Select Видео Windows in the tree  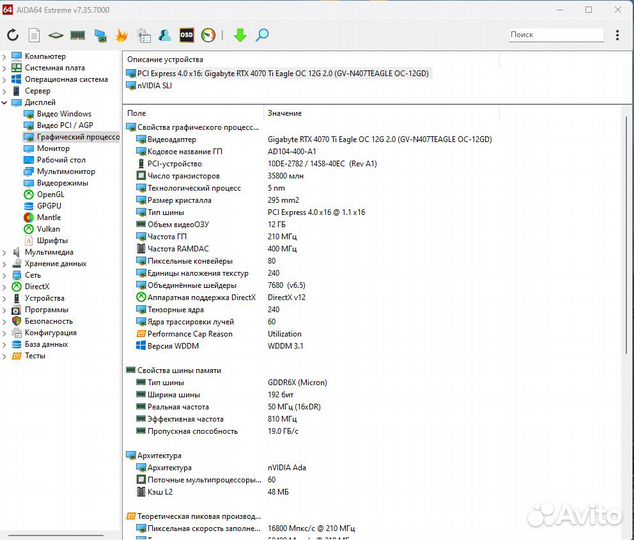(63, 114)
